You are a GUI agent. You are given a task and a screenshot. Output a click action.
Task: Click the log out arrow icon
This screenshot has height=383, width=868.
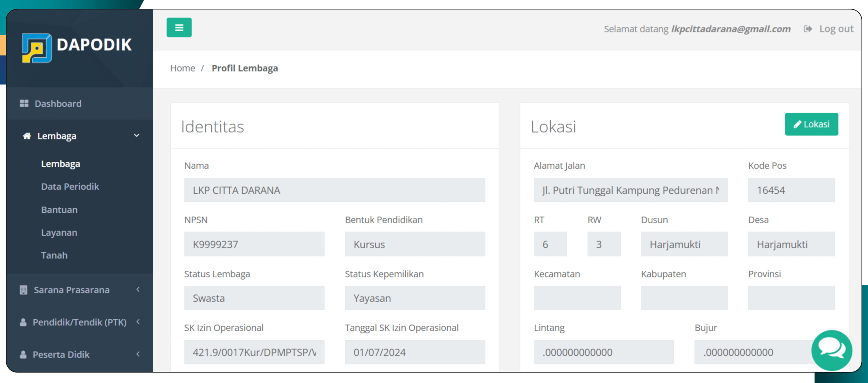click(x=808, y=29)
